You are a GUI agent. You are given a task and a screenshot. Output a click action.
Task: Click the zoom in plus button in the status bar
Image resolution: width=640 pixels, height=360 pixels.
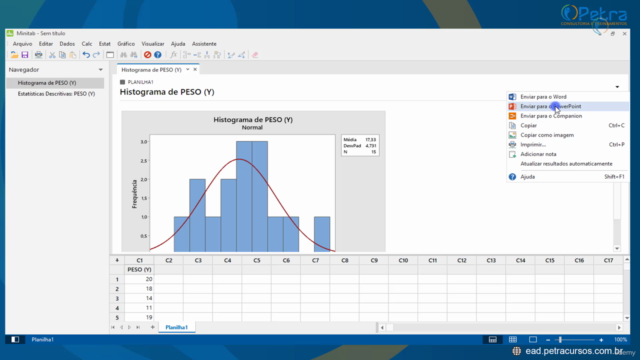(601, 340)
